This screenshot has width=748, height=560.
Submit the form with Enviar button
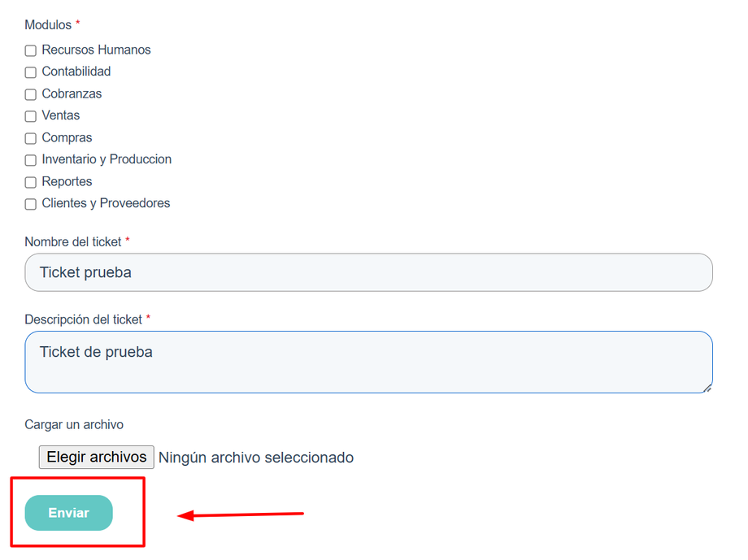(68, 513)
